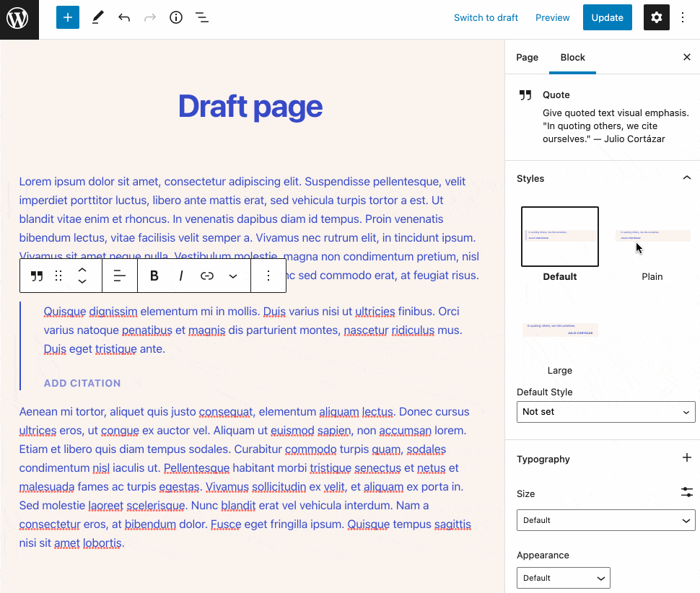Collapse the Styles panel
This screenshot has width=700, height=593.
(686, 178)
